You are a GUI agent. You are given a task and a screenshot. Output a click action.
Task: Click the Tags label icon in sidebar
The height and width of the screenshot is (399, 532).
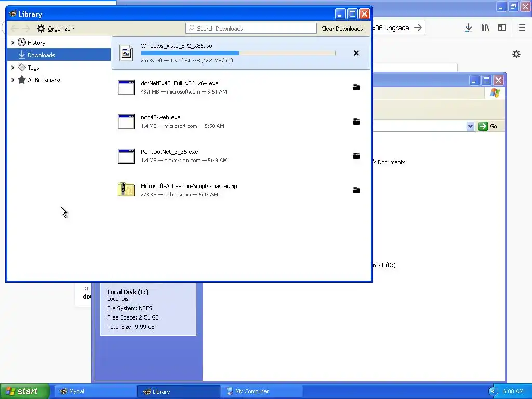[22, 67]
